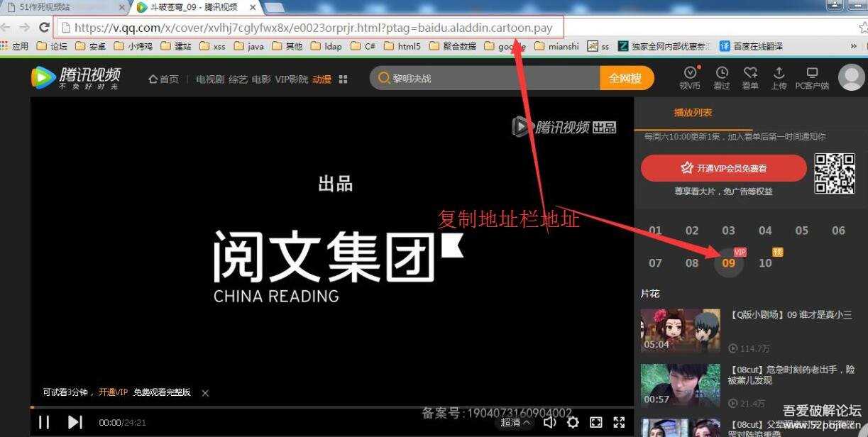
Task: Play episode 10 preview
Action: [x=765, y=263]
